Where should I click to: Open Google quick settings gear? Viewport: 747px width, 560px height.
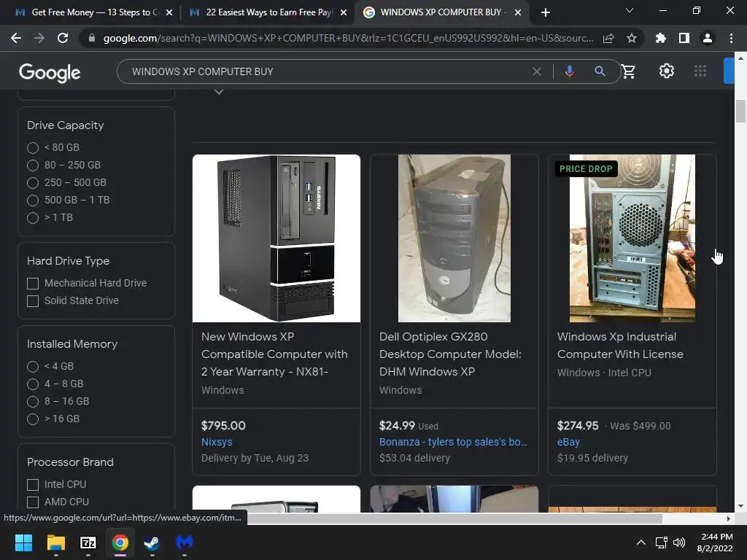click(x=667, y=71)
